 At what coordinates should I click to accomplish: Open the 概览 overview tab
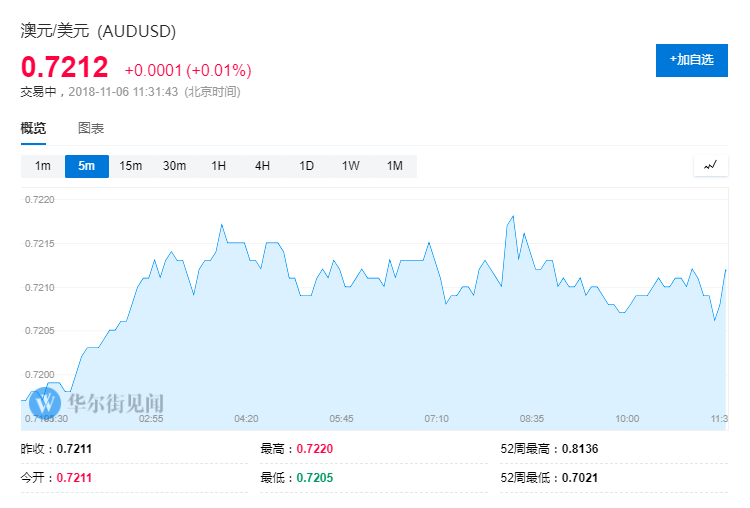(x=33, y=128)
